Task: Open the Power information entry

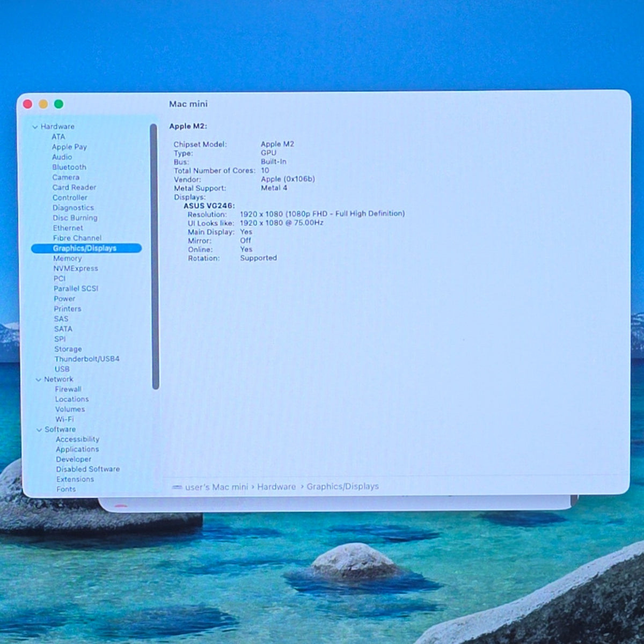Action: 64,298
